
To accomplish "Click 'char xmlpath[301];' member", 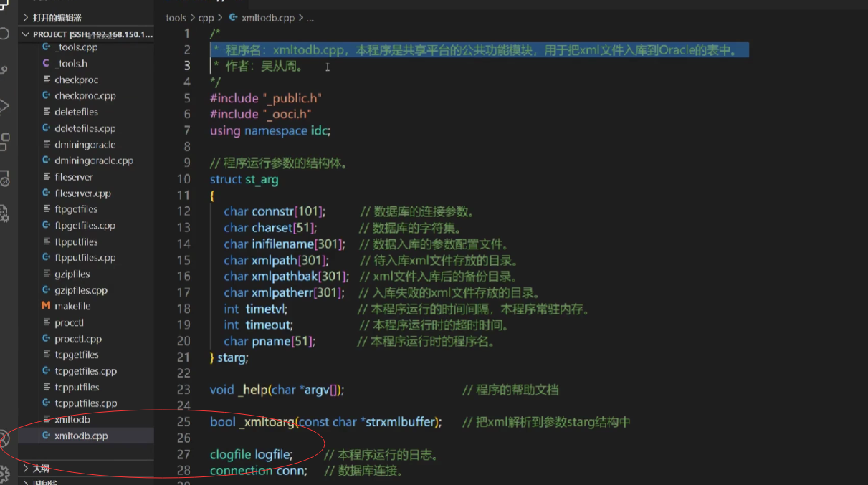I will point(276,260).
